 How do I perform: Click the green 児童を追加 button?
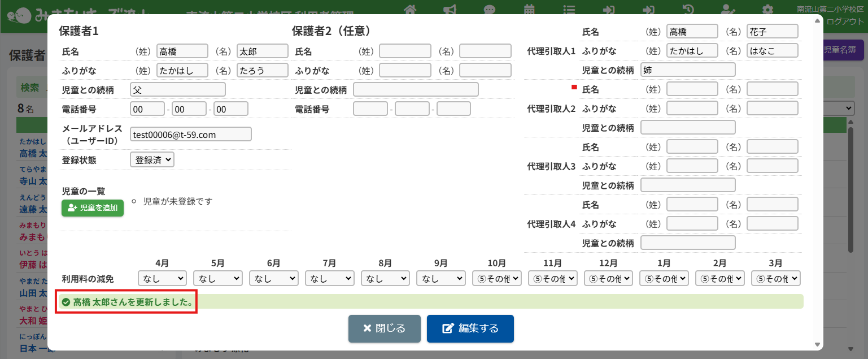93,207
